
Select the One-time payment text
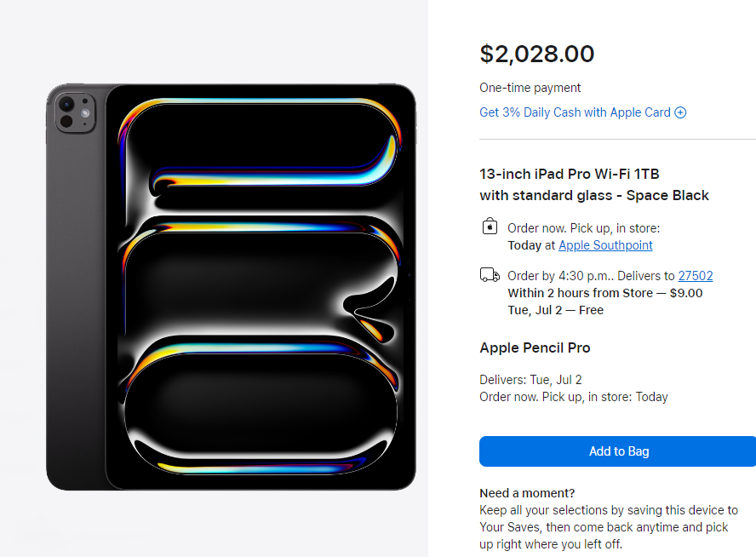click(x=530, y=88)
